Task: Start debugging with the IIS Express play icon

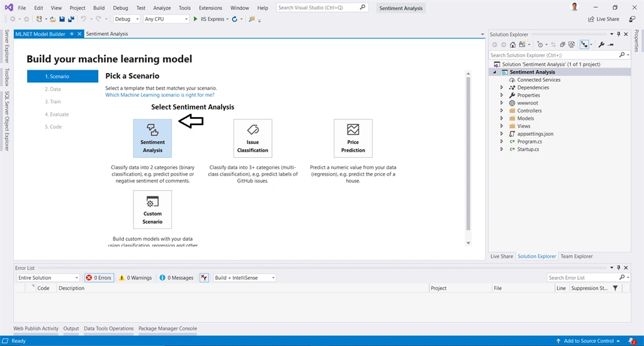Action: tap(196, 19)
